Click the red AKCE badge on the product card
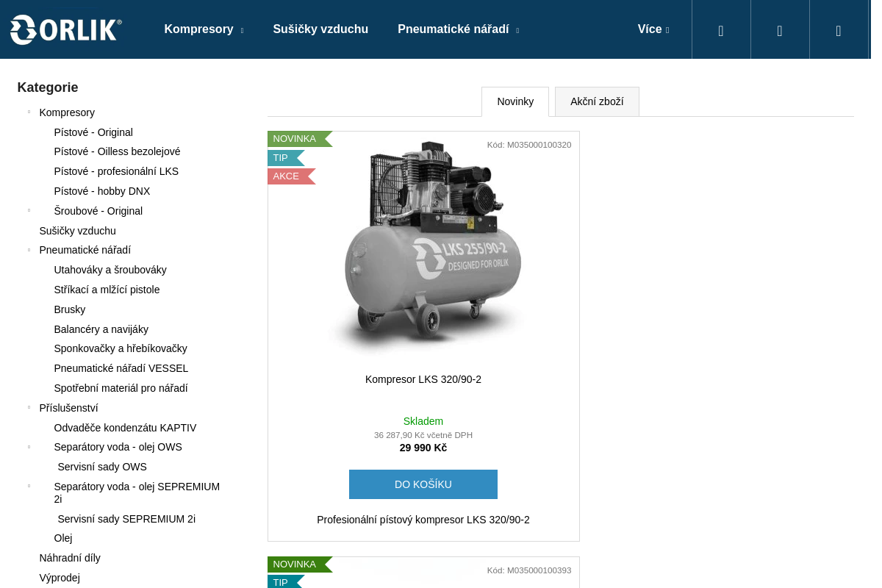This screenshot has width=882, height=588. [x=291, y=176]
